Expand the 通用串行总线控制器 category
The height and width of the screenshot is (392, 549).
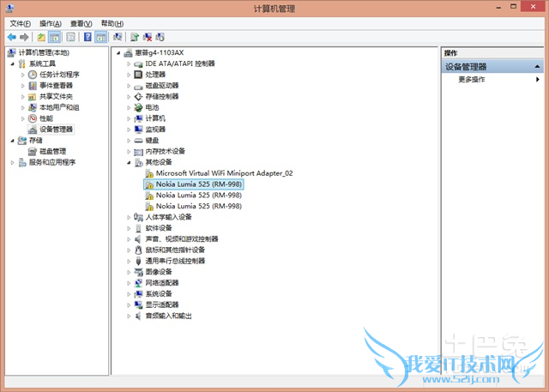(129, 261)
